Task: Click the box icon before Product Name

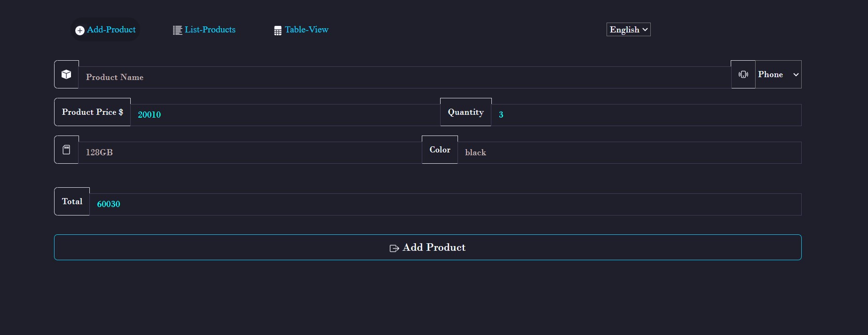Action: click(x=66, y=74)
